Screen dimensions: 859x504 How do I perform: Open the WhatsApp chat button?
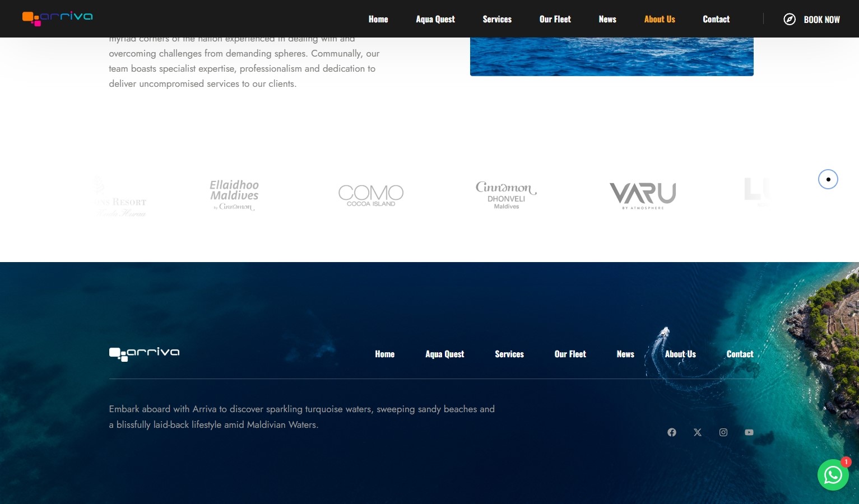coord(833,475)
